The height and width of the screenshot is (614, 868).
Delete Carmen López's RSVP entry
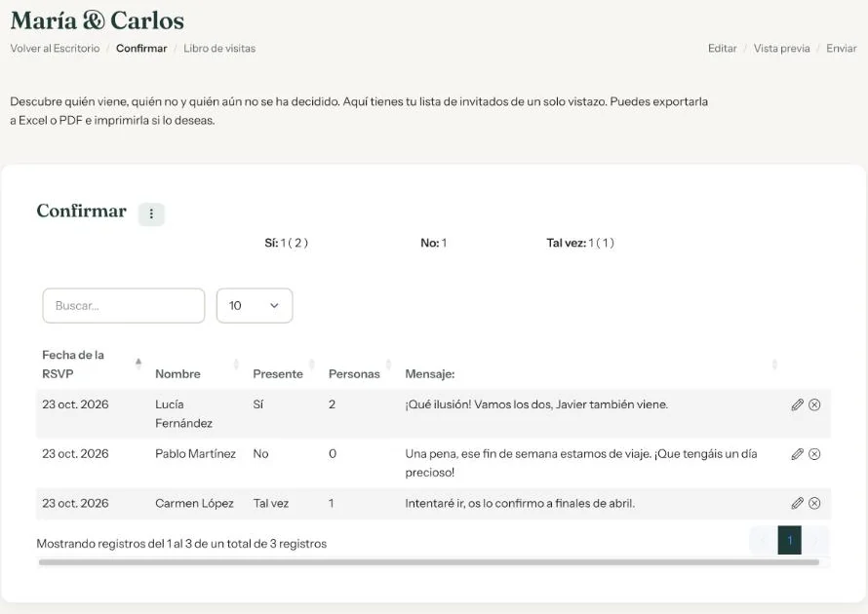pos(814,503)
